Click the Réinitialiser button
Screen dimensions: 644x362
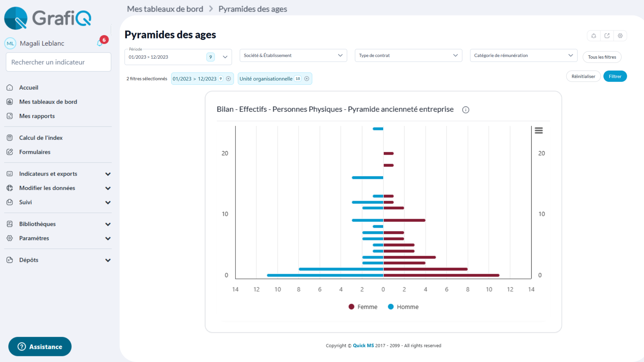coord(583,76)
